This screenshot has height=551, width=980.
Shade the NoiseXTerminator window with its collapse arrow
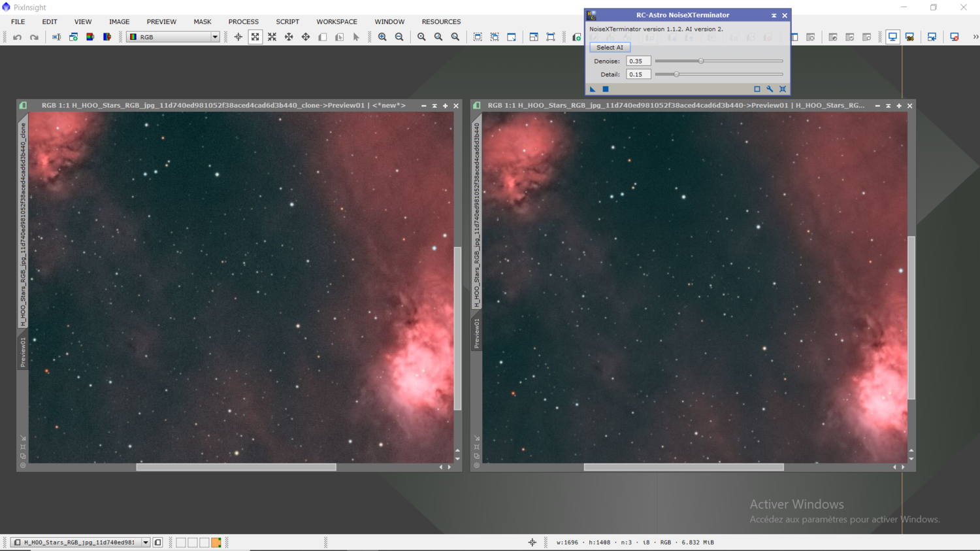774,16
